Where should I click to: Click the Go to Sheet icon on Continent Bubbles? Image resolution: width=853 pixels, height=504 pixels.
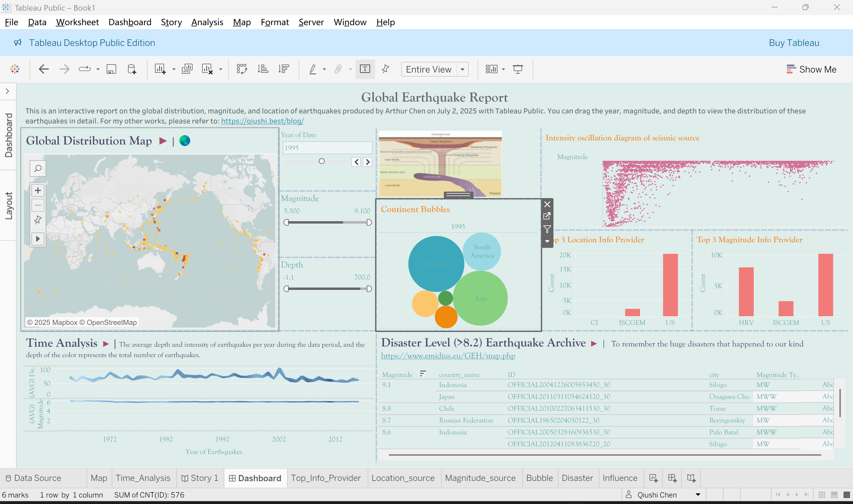(x=547, y=216)
